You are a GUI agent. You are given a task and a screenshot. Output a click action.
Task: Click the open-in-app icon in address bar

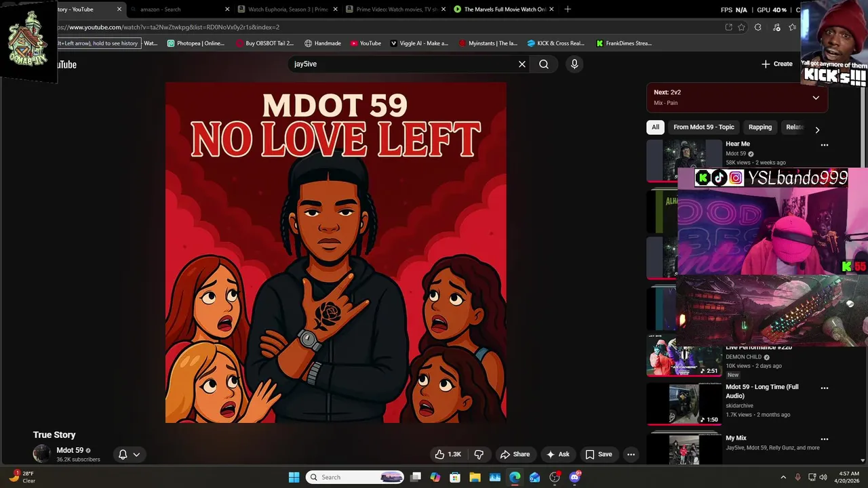(728, 27)
